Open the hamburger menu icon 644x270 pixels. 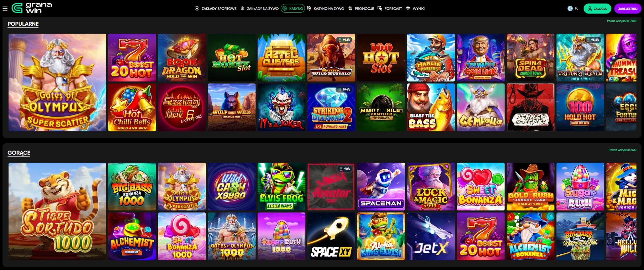5,9
